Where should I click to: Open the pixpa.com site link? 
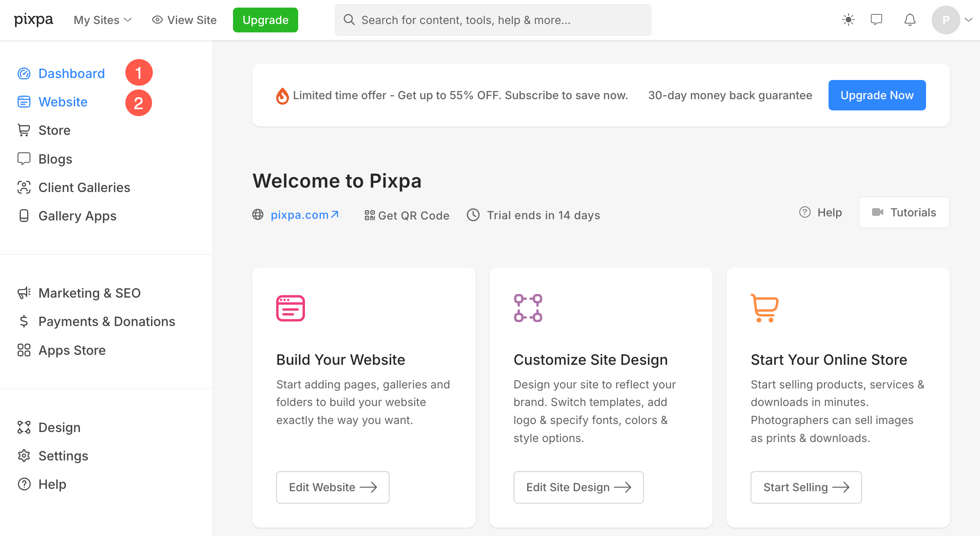click(x=305, y=215)
